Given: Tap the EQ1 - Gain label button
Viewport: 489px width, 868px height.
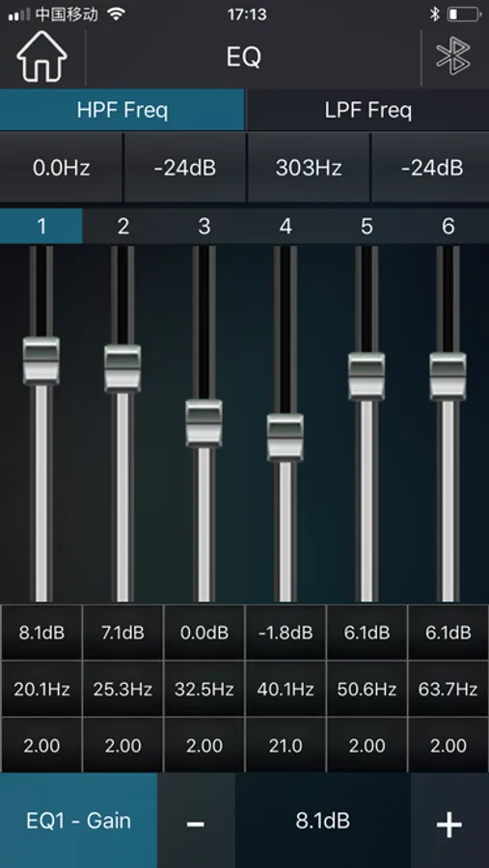Looking at the screenshot, I should click(x=79, y=821).
